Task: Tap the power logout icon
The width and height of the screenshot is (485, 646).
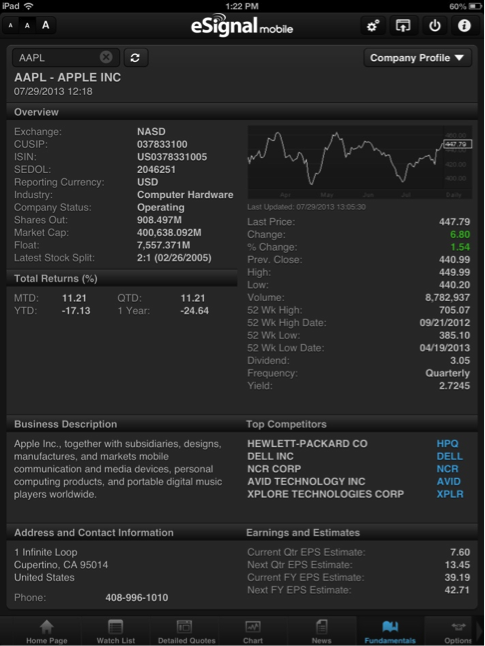Action: coord(434,26)
